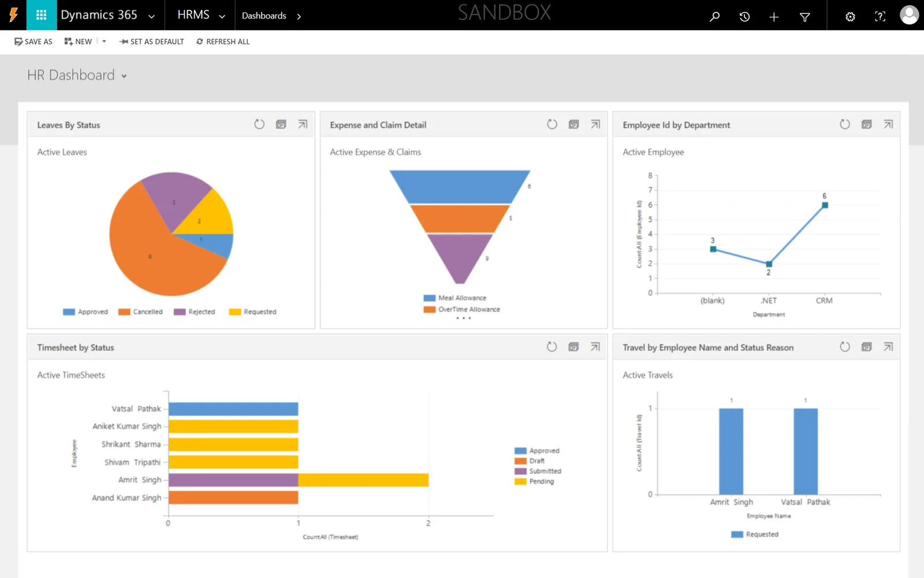Expand the HRMS area dropdown
Image resolution: width=924 pixels, height=578 pixels.
[222, 17]
